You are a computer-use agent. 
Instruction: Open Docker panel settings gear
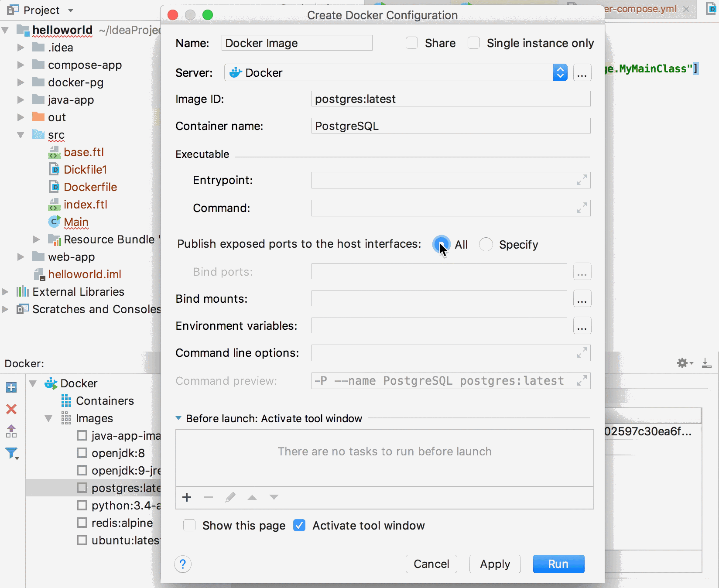683,363
